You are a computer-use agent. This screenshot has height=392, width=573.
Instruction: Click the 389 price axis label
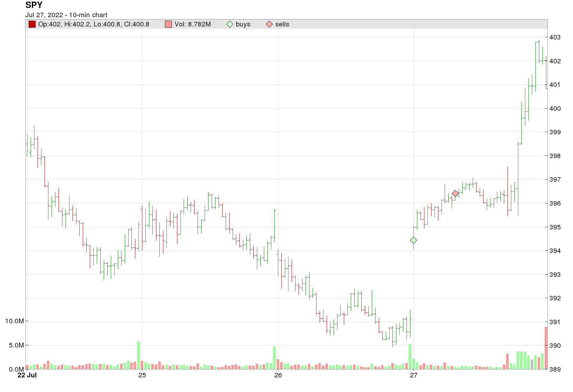[x=555, y=369]
